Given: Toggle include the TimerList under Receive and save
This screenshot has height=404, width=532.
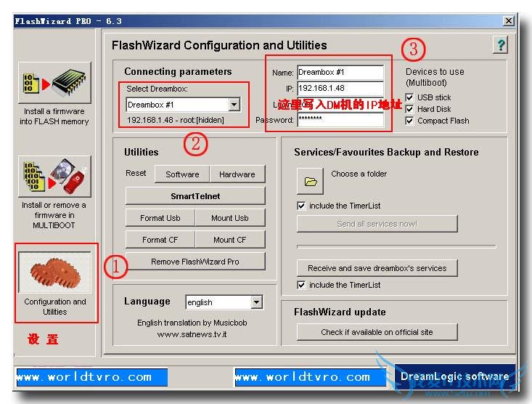Looking at the screenshot, I should (x=301, y=285).
